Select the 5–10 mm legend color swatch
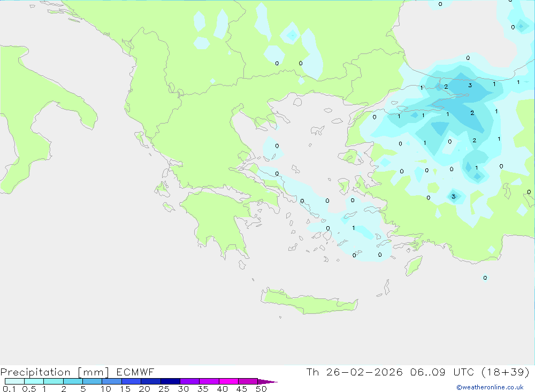The width and height of the screenshot is (535, 392). pos(93,381)
